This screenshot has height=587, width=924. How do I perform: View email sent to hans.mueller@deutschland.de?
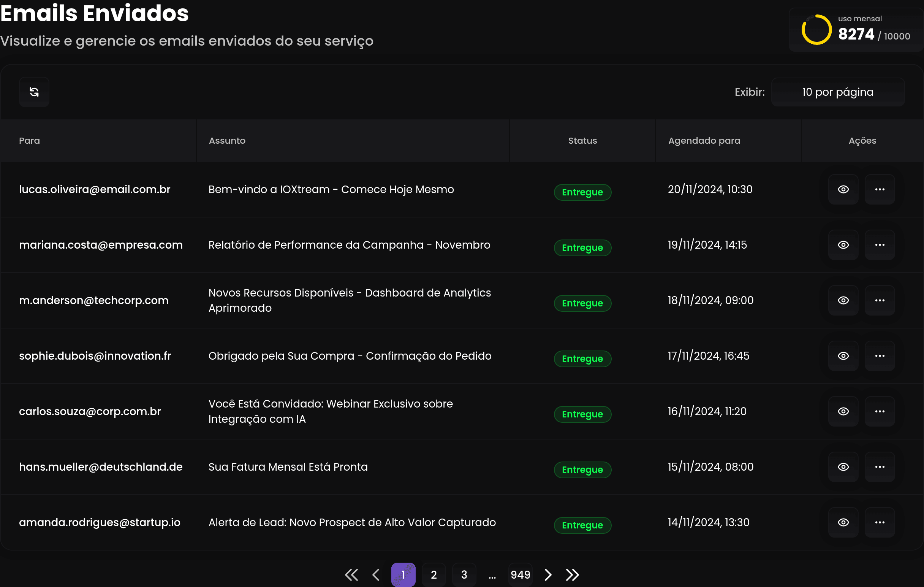coord(843,467)
